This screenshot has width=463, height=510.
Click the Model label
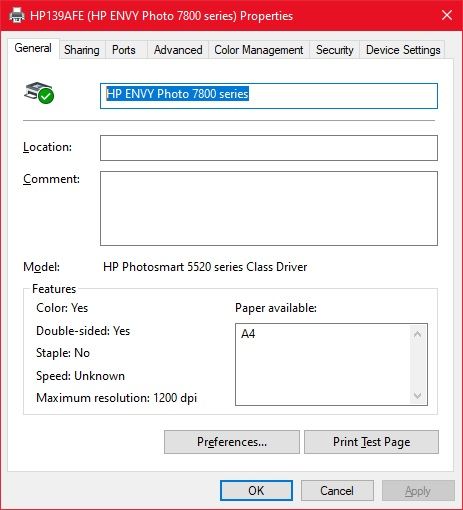pos(41,267)
